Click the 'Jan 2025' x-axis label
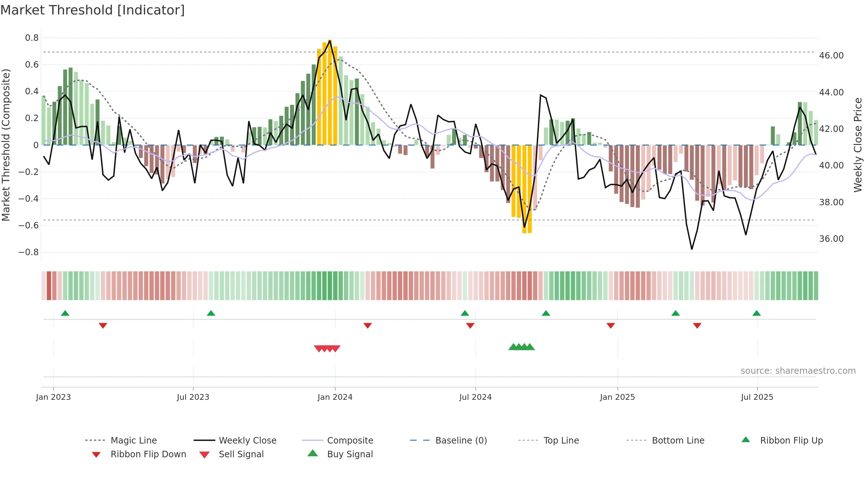Screen dimensions: 868x488 point(617,397)
